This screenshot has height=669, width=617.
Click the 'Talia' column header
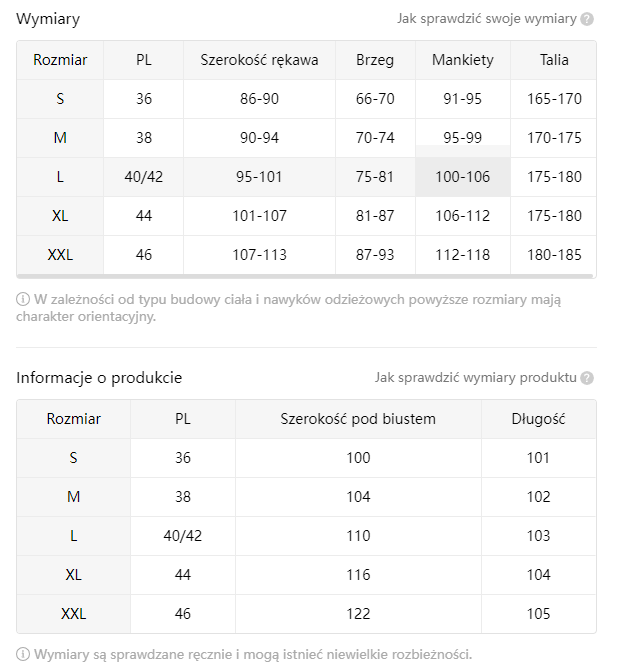tap(554, 60)
